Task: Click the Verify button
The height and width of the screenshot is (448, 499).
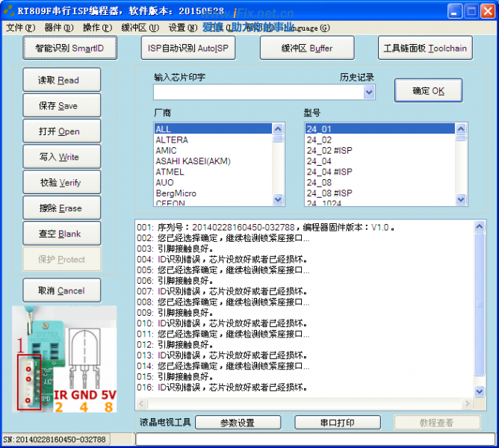Action: point(60,183)
